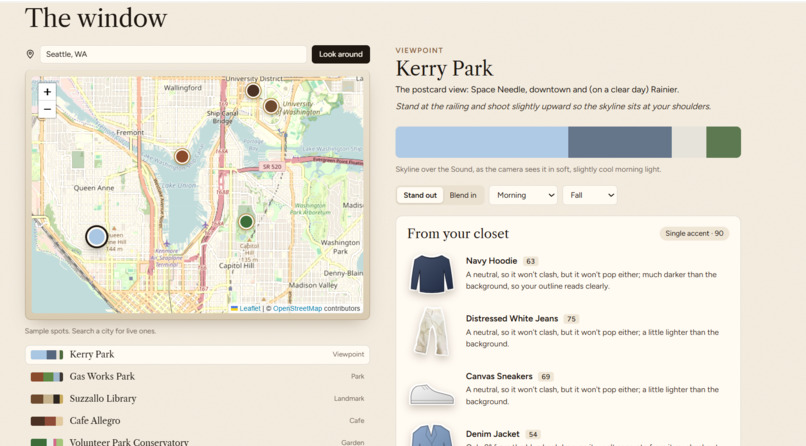Click the Distressed White Jeans score 75
The height and width of the screenshot is (446, 806).
(x=571, y=319)
